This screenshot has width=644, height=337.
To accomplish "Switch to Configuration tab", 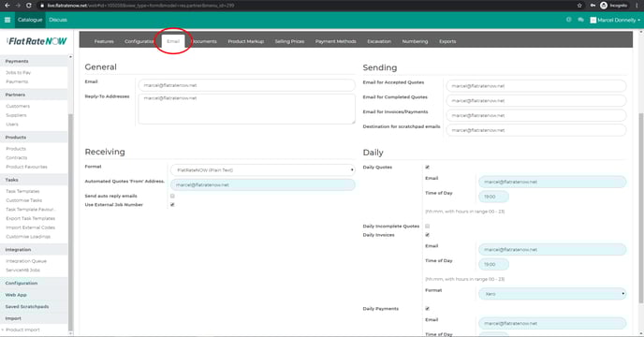I will click(139, 41).
